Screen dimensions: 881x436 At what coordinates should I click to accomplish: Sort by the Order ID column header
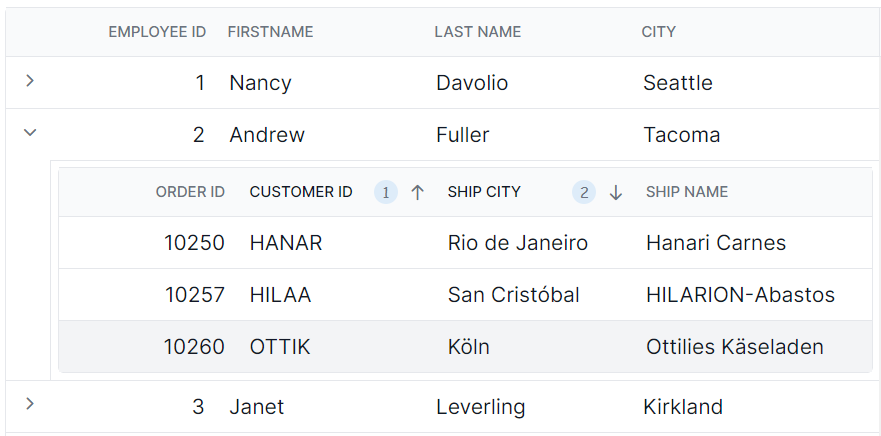coord(190,192)
